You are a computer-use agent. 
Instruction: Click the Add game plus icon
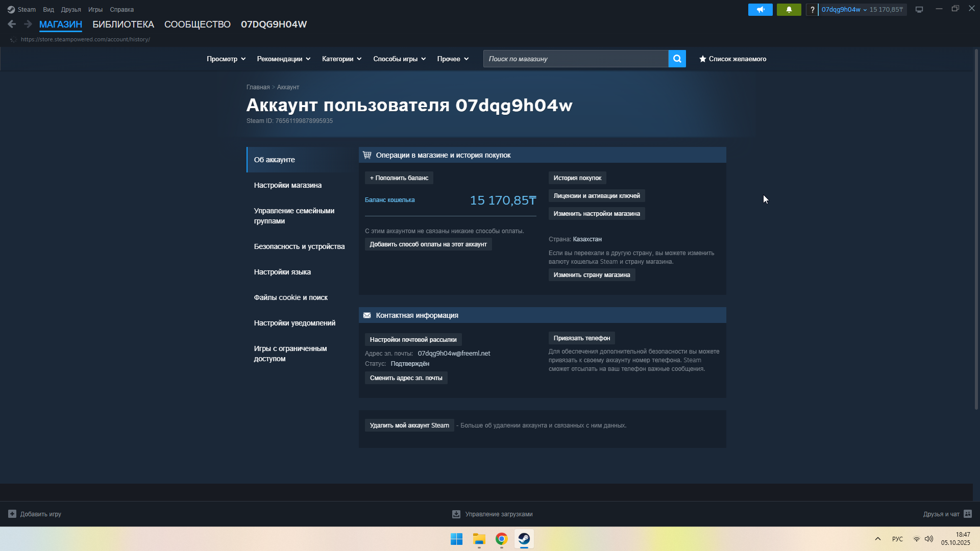12,514
